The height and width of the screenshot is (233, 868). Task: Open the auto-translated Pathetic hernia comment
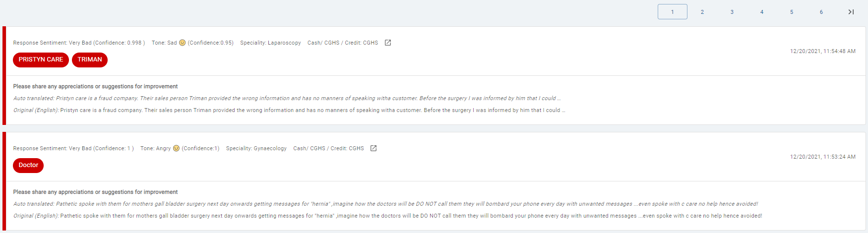pos(385,204)
